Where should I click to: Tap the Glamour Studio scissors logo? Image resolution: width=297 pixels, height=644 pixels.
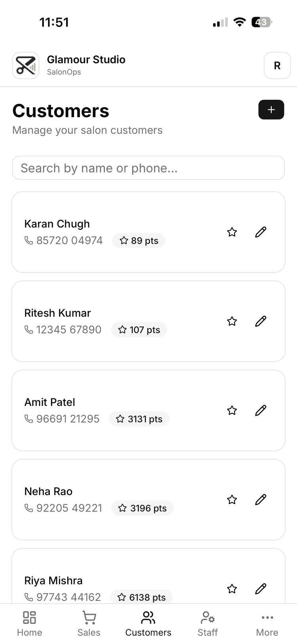click(x=26, y=66)
